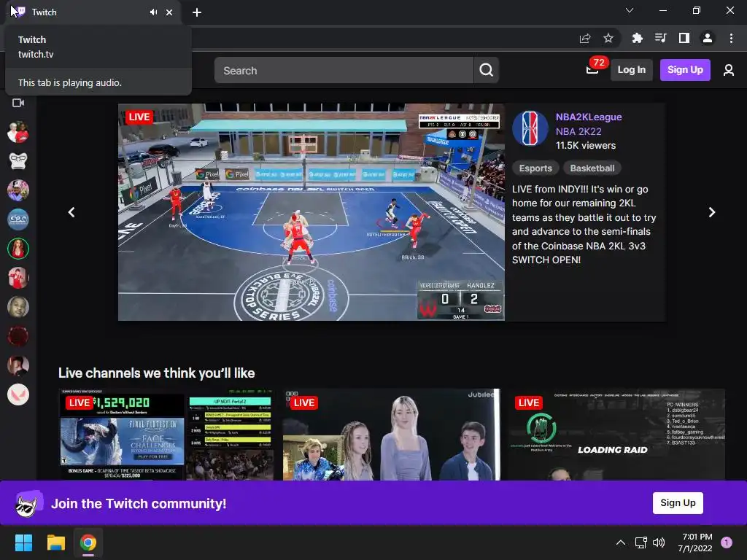Image resolution: width=747 pixels, height=560 pixels.
Task: Show hidden system tray icons
Action: coord(621,542)
